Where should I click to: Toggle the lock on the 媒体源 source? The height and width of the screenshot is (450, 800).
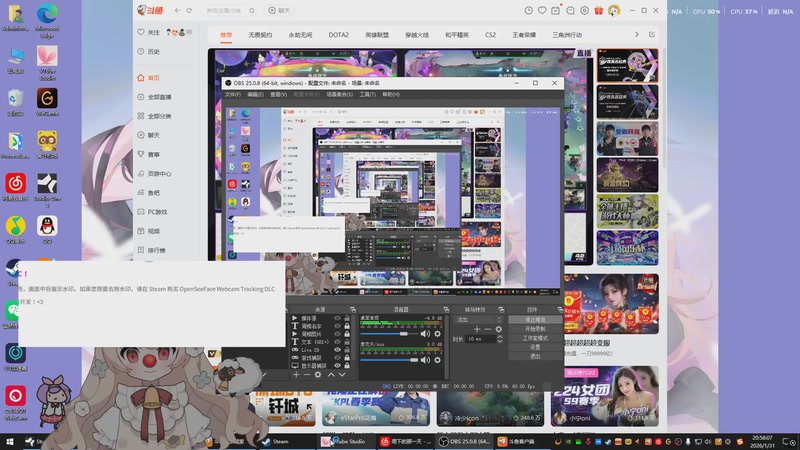pos(347,318)
